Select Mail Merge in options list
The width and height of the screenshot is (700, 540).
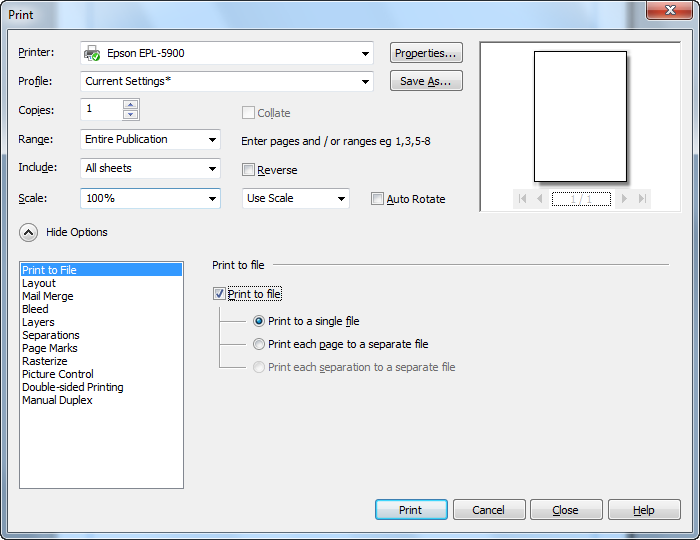click(x=101, y=296)
